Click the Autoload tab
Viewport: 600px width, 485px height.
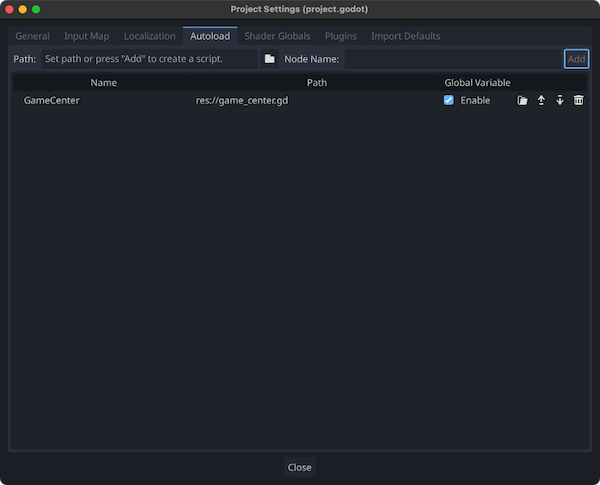210,36
